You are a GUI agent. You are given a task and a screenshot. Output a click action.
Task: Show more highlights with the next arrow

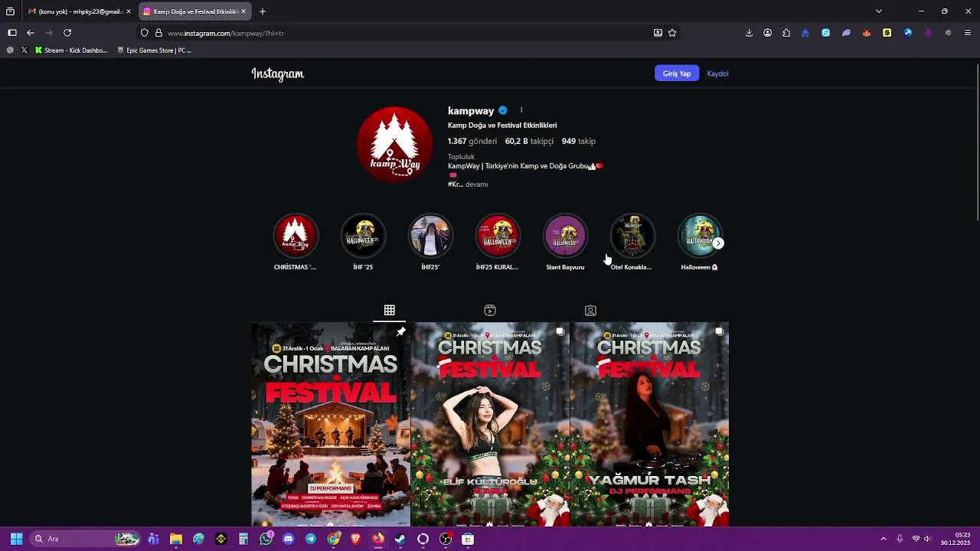coord(718,243)
